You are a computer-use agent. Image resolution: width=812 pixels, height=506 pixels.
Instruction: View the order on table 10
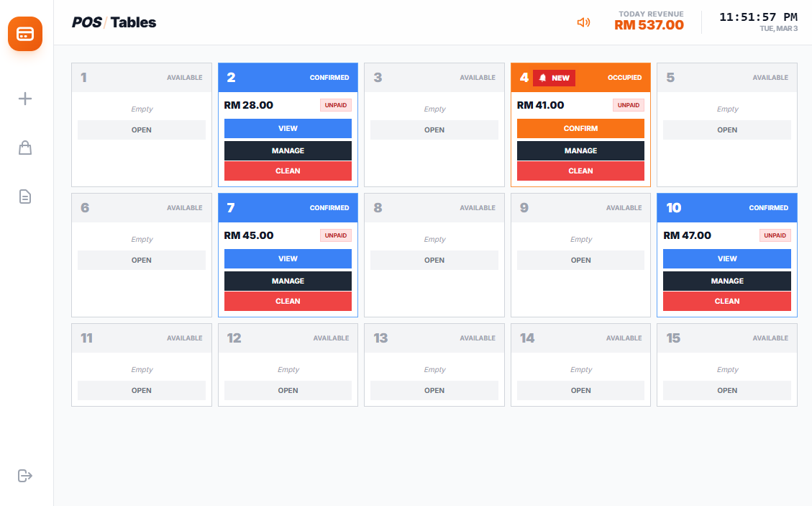[x=726, y=259]
